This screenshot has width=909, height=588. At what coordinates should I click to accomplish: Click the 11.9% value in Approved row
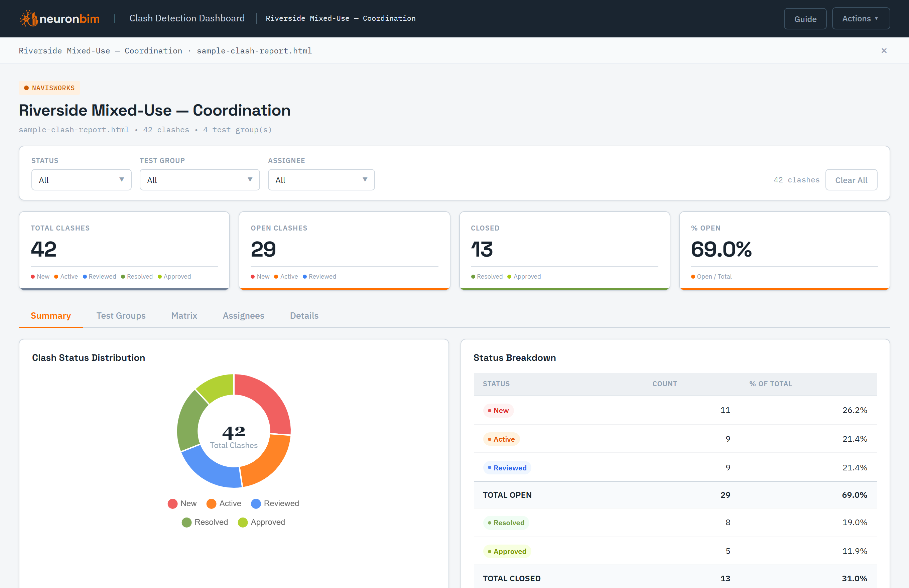(855, 551)
